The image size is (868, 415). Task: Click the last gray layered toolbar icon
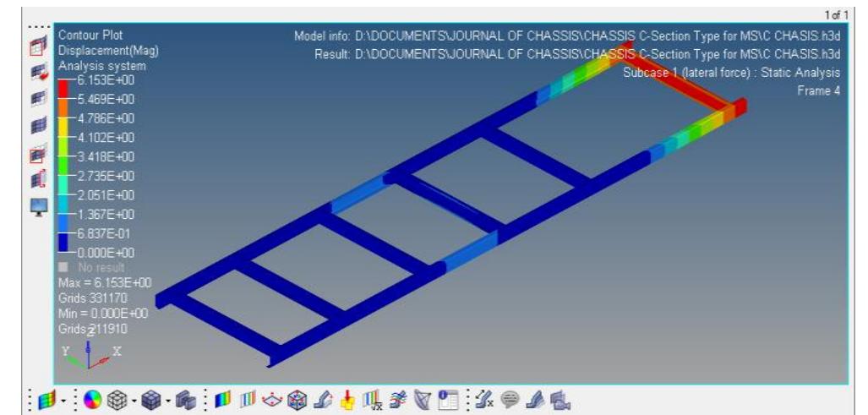click(560, 400)
